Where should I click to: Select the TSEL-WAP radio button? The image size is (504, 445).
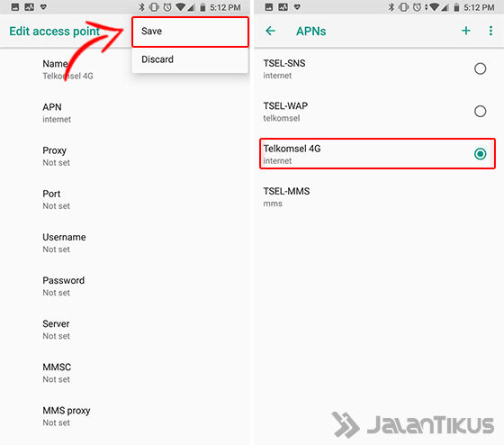(x=480, y=112)
